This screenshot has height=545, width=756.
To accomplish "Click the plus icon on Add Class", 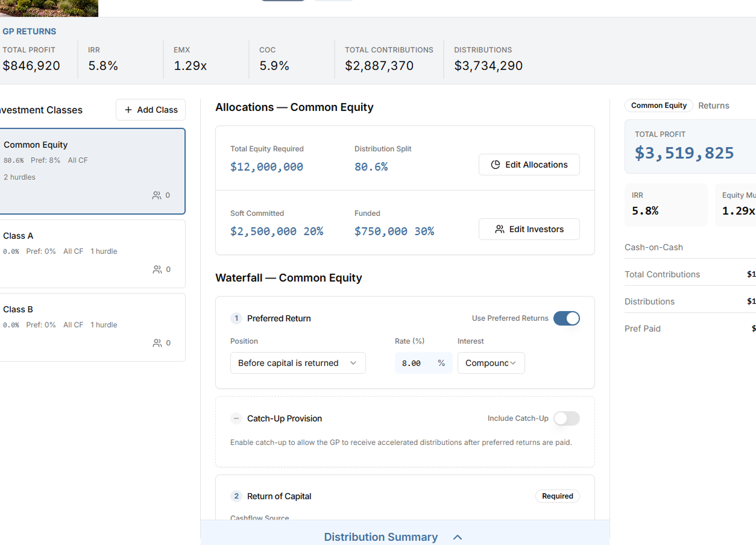I will pyautogui.click(x=128, y=110).
